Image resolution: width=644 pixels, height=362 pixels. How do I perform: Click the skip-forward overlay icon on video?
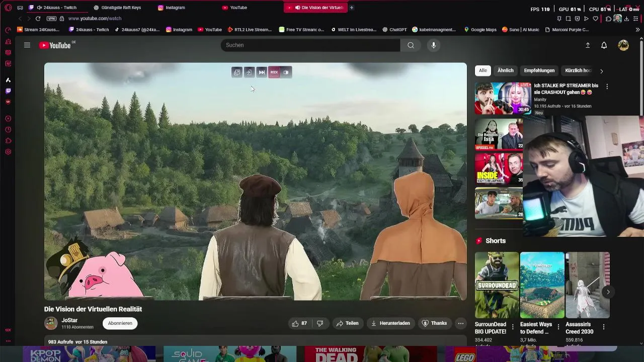pos(262,72)
